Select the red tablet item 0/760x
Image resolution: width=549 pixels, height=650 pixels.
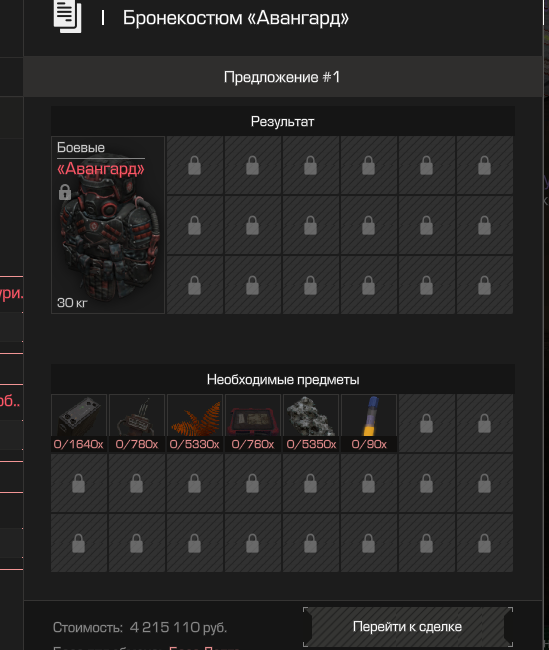click(253, 423)
